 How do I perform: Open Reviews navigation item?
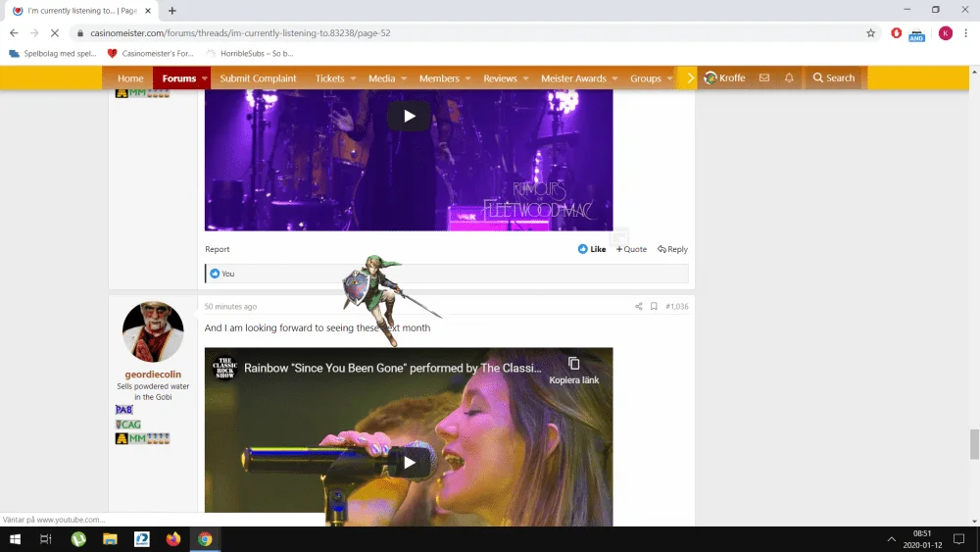click(x=500, y=78)
